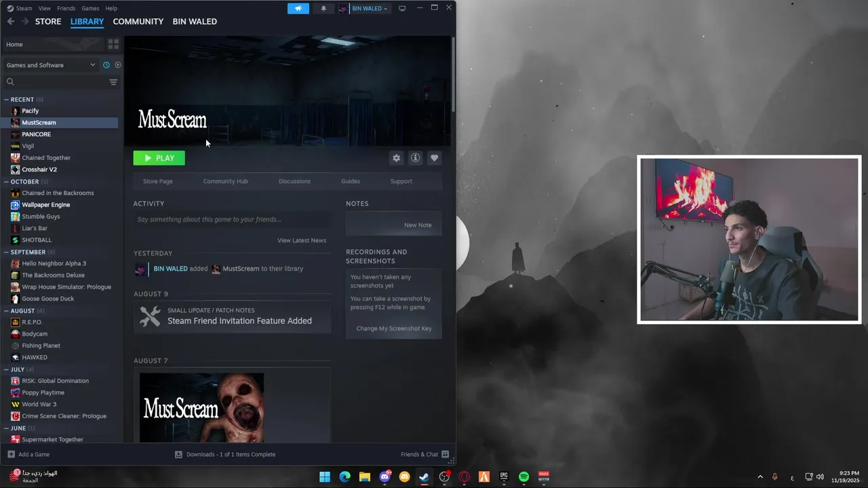Screen dimensions: 868x488
Task: Open Friends & Chat
Action: [425, 455]
